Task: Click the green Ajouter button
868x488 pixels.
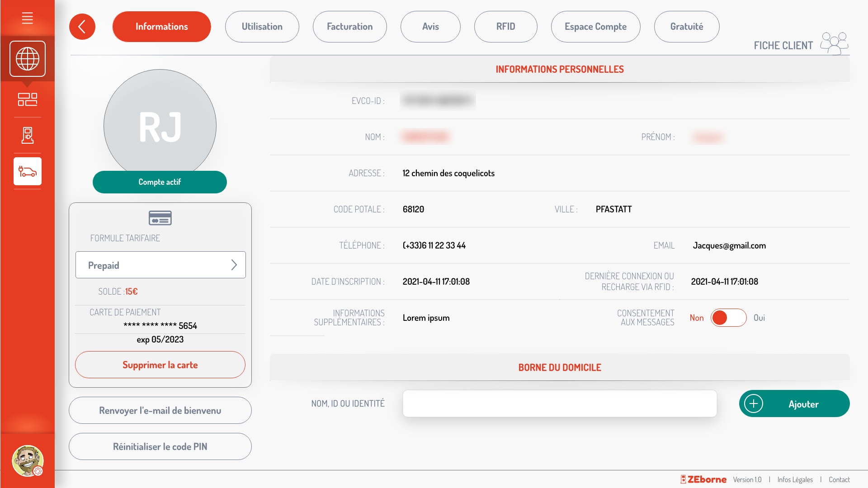Action: pos(794,404)
